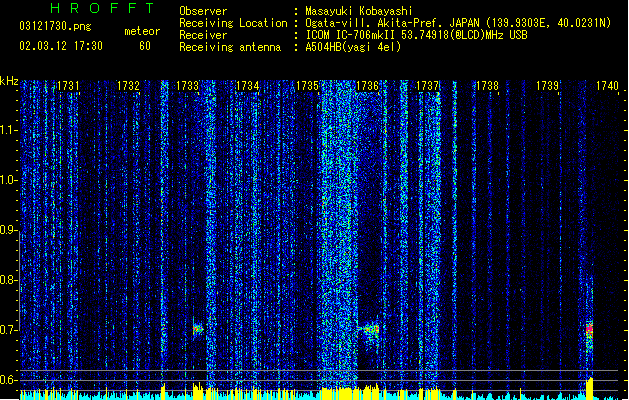Click the kHz axis unit label

pos(9,81)
